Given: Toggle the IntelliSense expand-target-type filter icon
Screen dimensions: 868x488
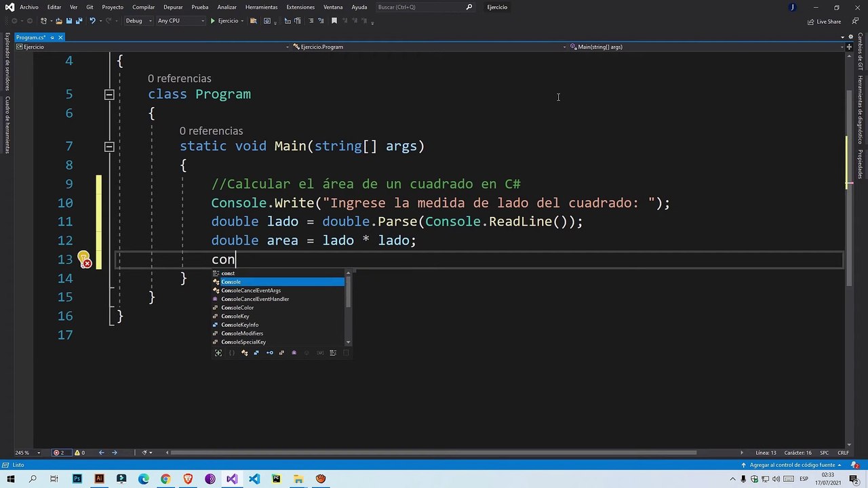Looking at the screenshot, I should pos(218,352).
